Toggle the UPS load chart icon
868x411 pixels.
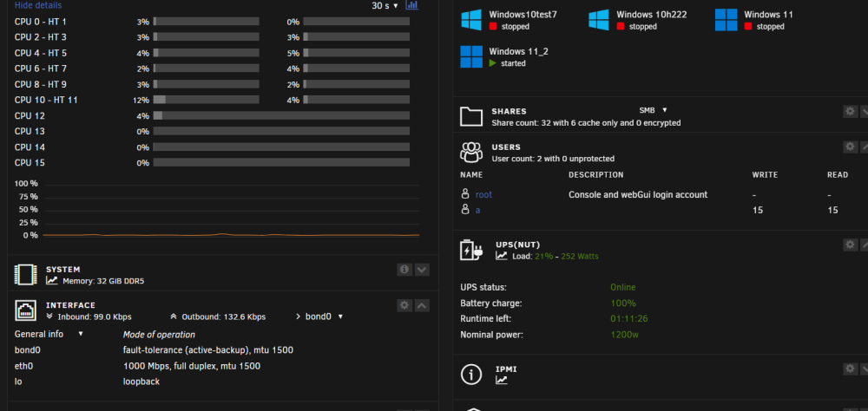502,256
